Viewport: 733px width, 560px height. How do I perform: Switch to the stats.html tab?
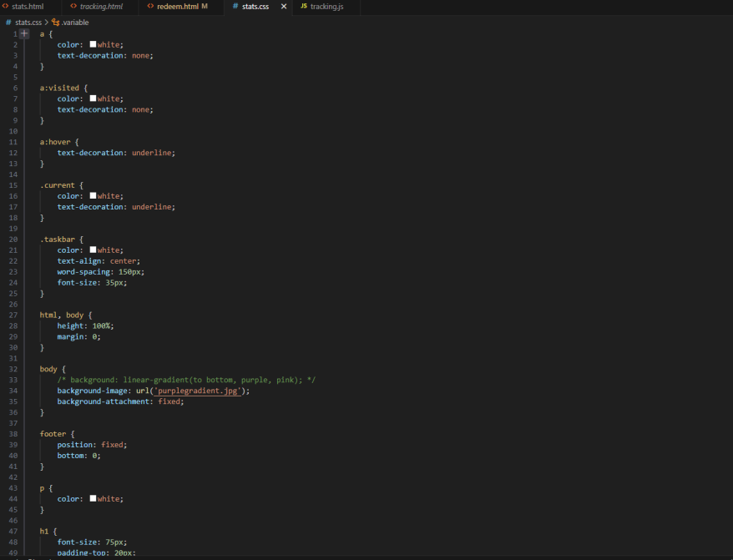click(28, 7)
